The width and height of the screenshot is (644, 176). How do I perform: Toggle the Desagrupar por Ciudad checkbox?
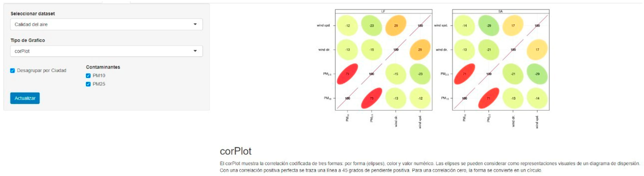(13, 71)
